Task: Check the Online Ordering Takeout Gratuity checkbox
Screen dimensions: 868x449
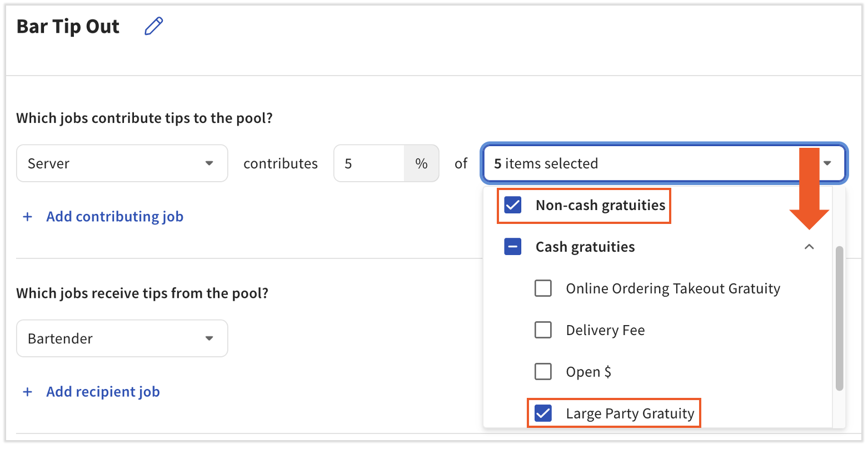Action: click(543, 288)
